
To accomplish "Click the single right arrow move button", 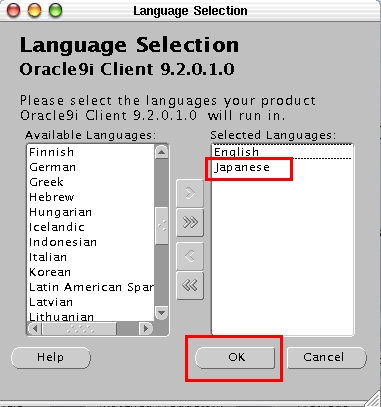I will tap(190, 193).
